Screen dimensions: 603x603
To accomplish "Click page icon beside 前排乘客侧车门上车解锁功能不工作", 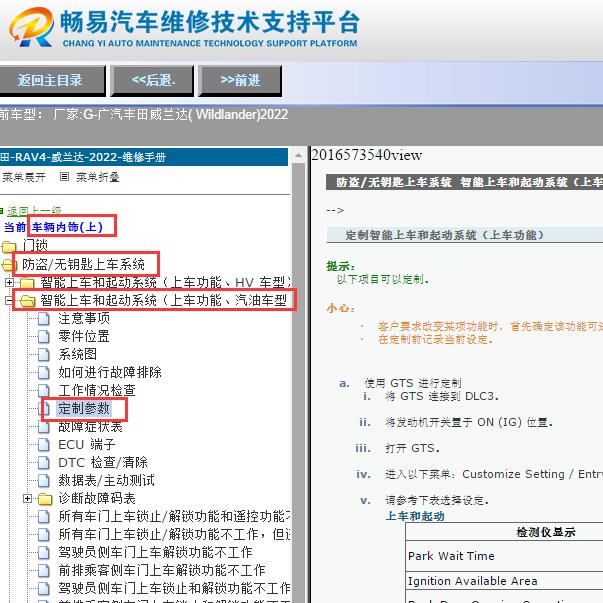I will [44, 571].
